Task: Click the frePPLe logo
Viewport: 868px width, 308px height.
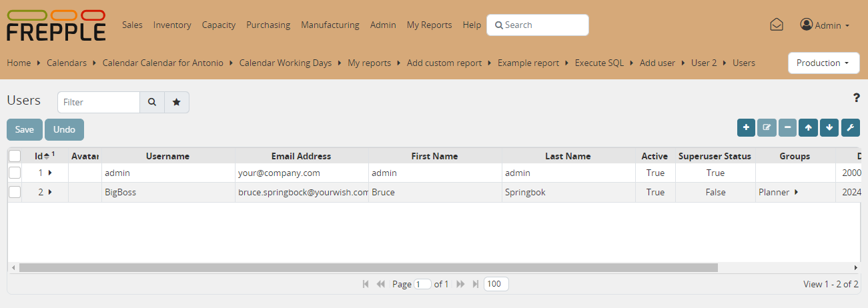Action: (56, 25)
